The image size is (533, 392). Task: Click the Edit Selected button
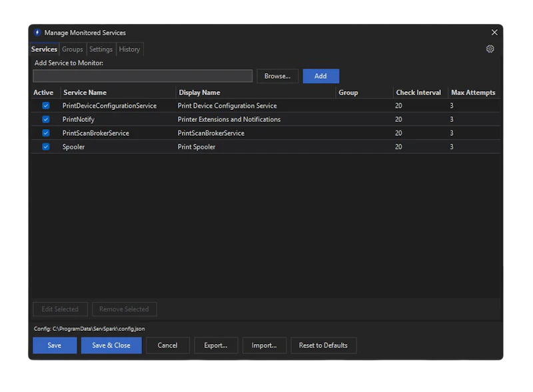tap(60, 309)
